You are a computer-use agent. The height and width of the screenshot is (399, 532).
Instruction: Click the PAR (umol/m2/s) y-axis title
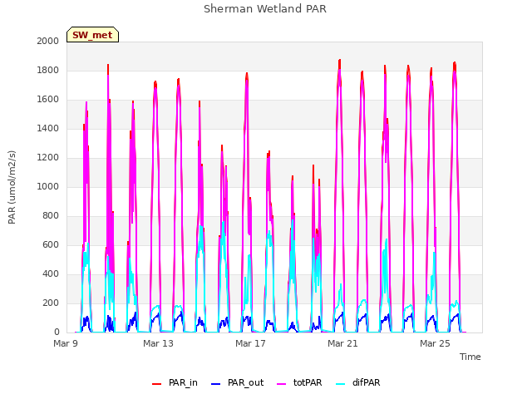point(12,187)
